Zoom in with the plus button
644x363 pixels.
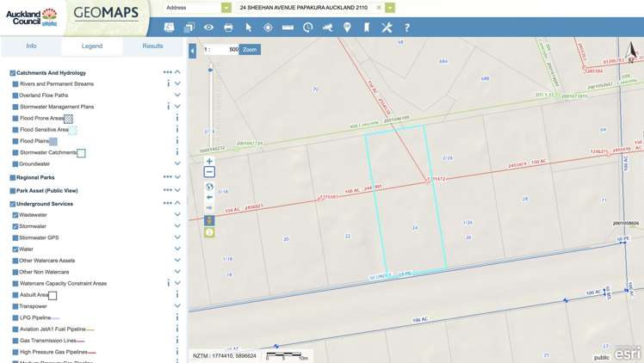209,162
